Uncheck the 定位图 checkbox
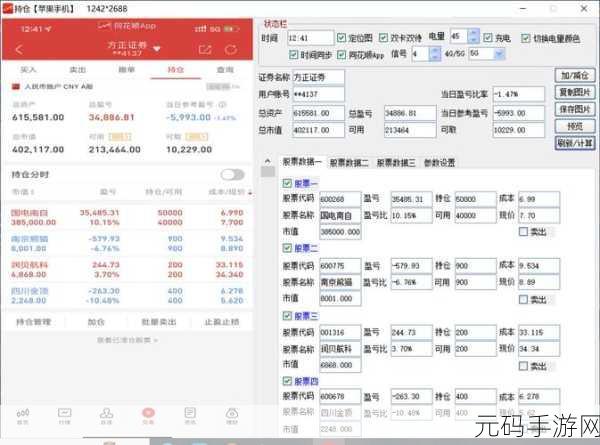Viewport: 600px width, 445px height. [x=341, y=37]
